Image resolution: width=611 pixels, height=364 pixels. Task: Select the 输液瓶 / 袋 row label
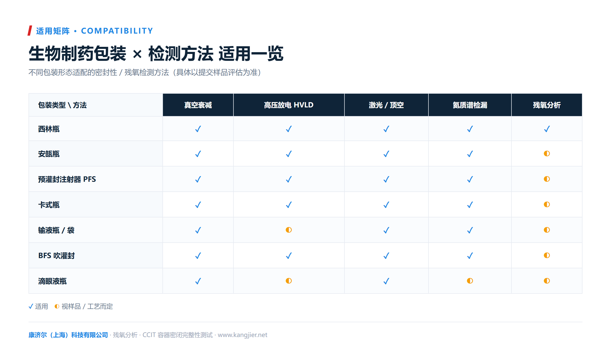56,230
